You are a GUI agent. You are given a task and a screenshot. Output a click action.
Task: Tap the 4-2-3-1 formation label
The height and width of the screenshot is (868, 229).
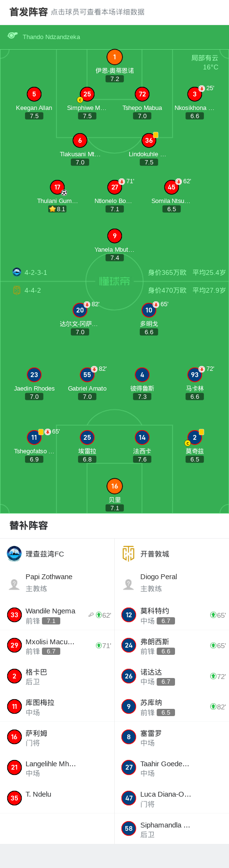36,272
